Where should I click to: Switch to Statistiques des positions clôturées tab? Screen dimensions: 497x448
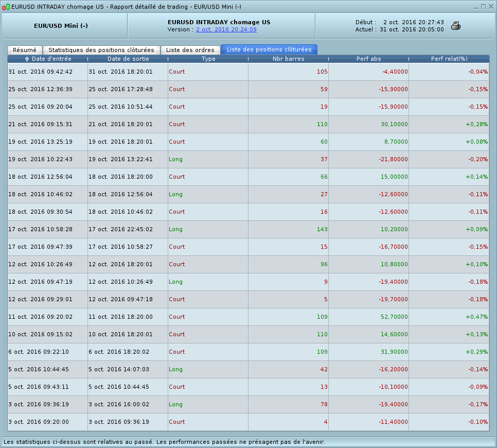(x=101, y=50)
